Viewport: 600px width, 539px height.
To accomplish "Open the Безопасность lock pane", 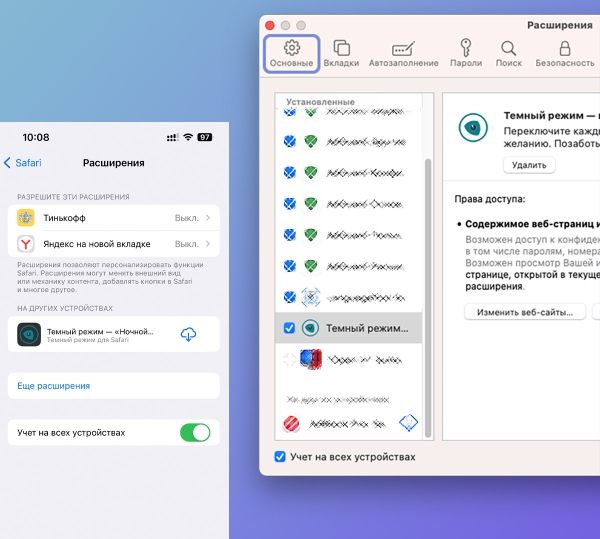I will coord(564,53).
